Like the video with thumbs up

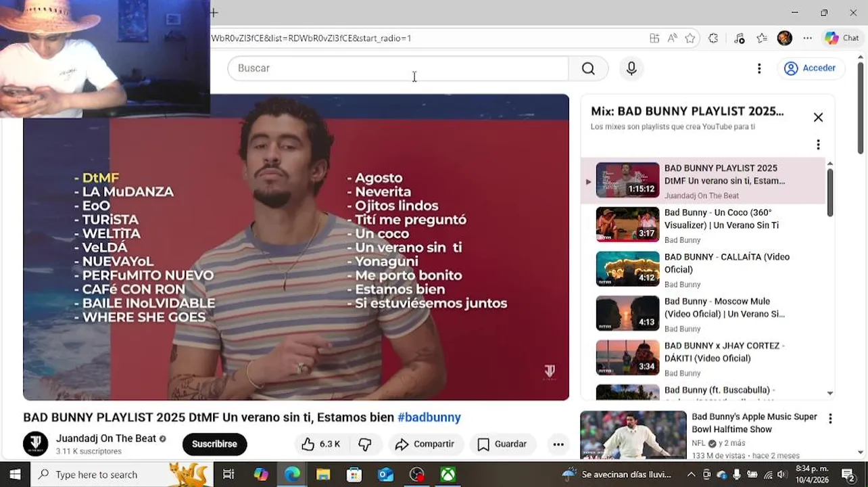(x=321, y=444)
